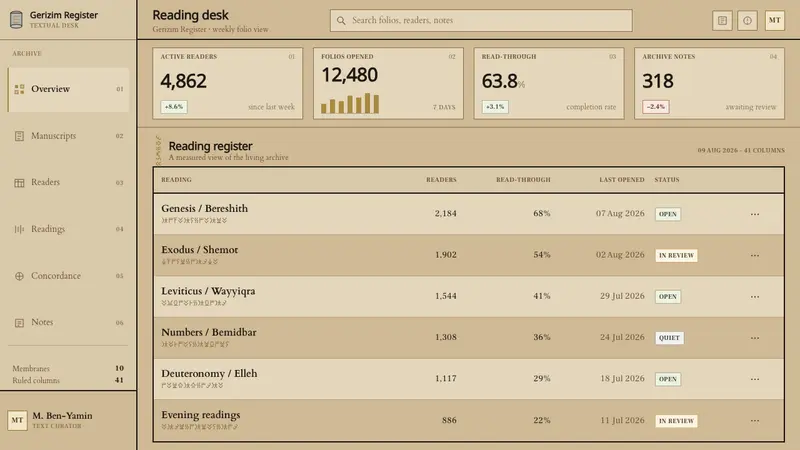Click the QUIET status badge for Numbers

669,338
